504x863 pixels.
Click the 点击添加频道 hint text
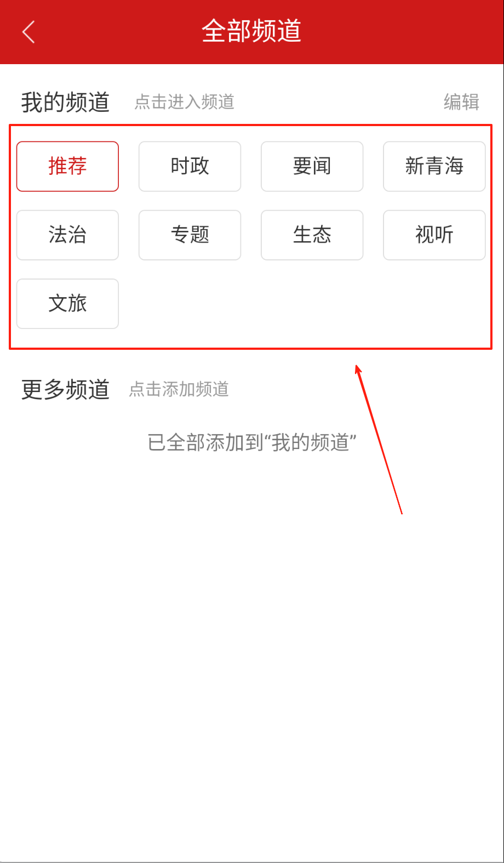pyautogui.click(x=179, y=389)
